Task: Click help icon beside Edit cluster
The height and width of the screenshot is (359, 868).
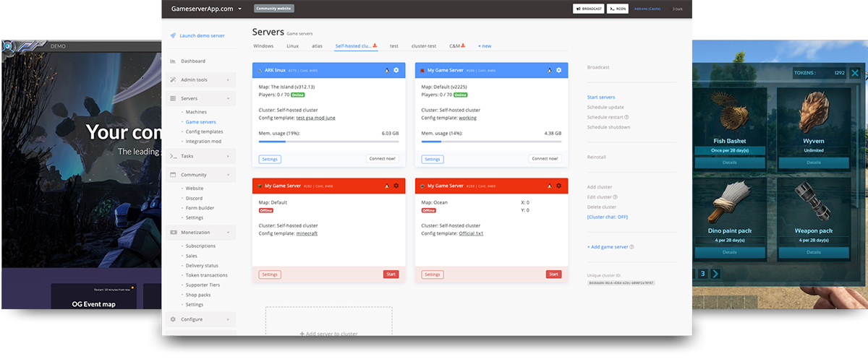Action: point(615,197)
